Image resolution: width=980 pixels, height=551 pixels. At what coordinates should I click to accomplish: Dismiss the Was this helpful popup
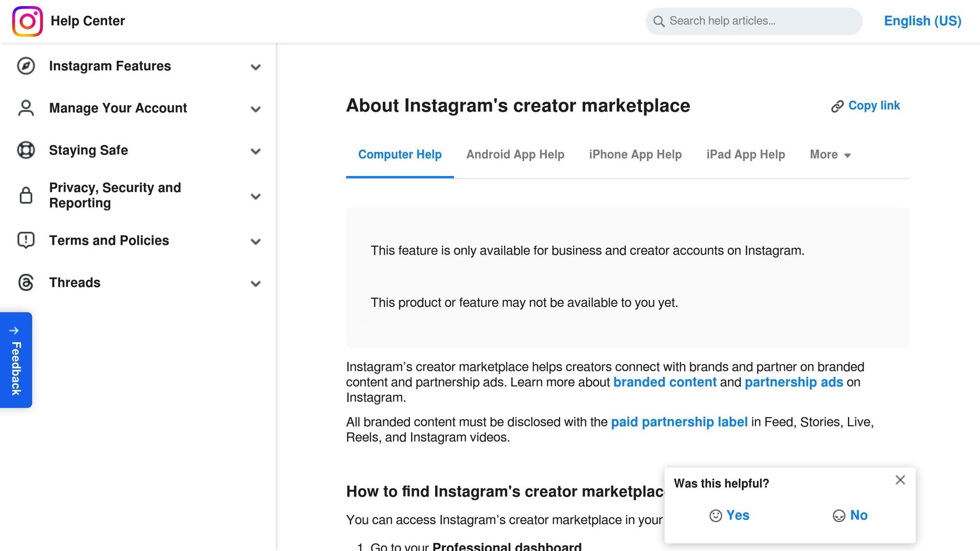click(x=900, y=480)
